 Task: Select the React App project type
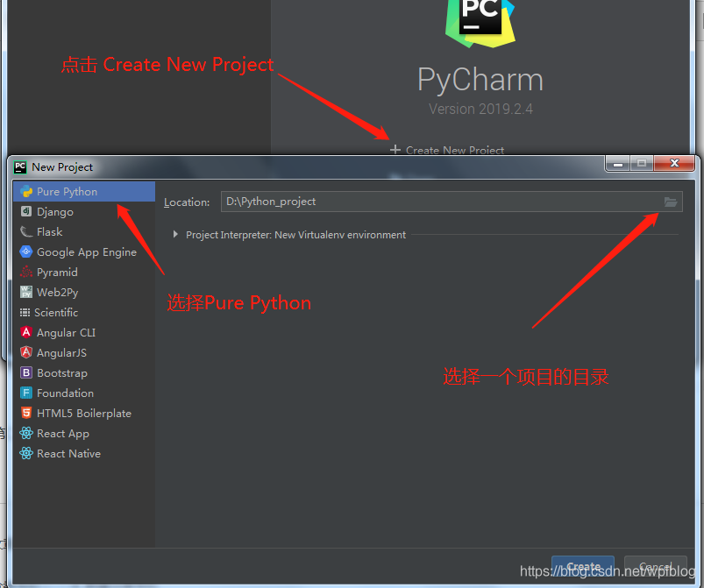click(84, 434)
